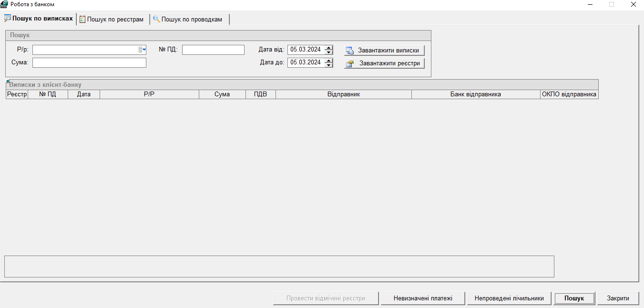Decrease the Дата від date value

click(x=328, y=52)
